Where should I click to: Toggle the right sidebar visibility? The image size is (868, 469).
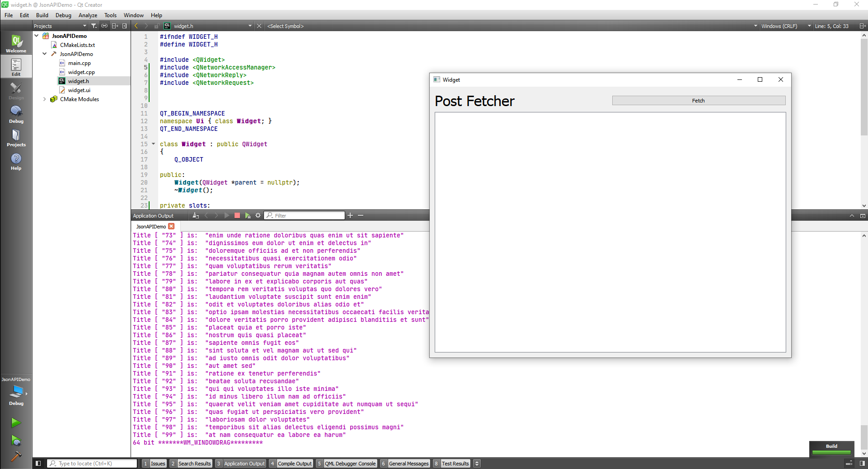pos(862,463)
